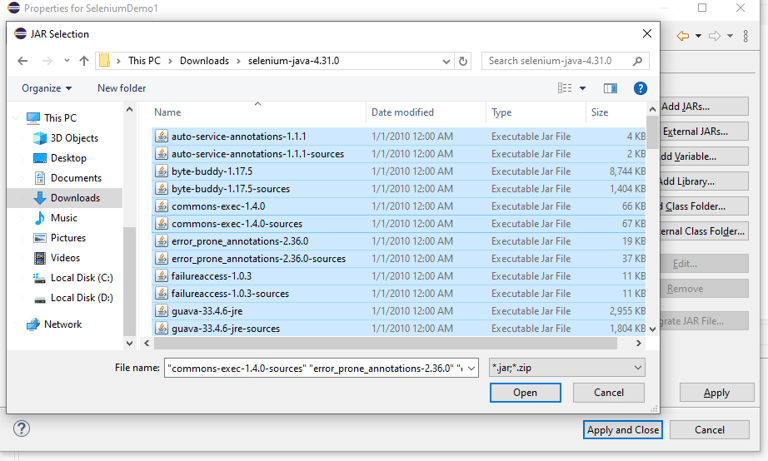Close the JAR Selection dialog
The width and height of the screenshot is (768, 461).
click(647, 33)
